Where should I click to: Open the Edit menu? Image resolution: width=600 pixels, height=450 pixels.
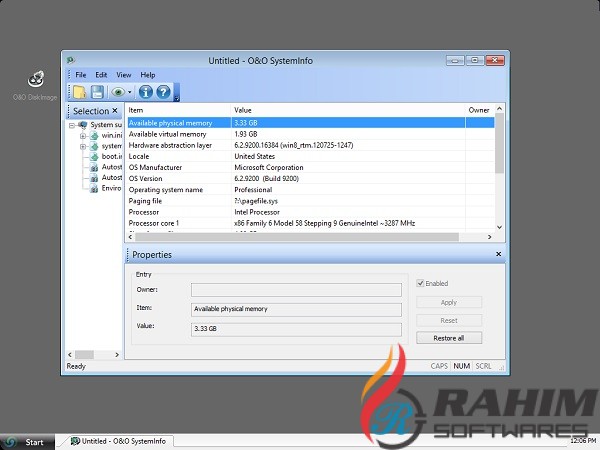(x=101, y=75)
